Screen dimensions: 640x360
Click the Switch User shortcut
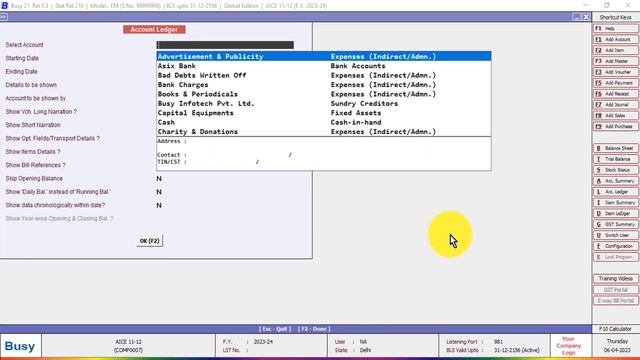(x=616, y=235)
